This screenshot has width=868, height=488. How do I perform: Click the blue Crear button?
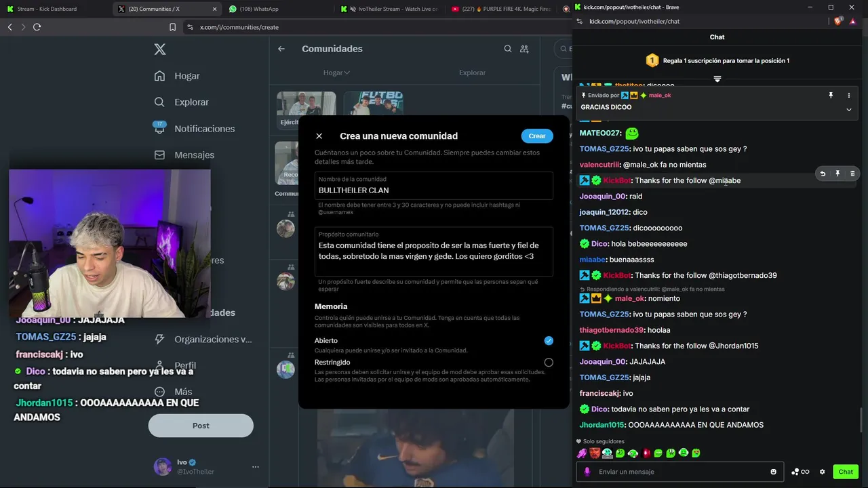[537, 136]
